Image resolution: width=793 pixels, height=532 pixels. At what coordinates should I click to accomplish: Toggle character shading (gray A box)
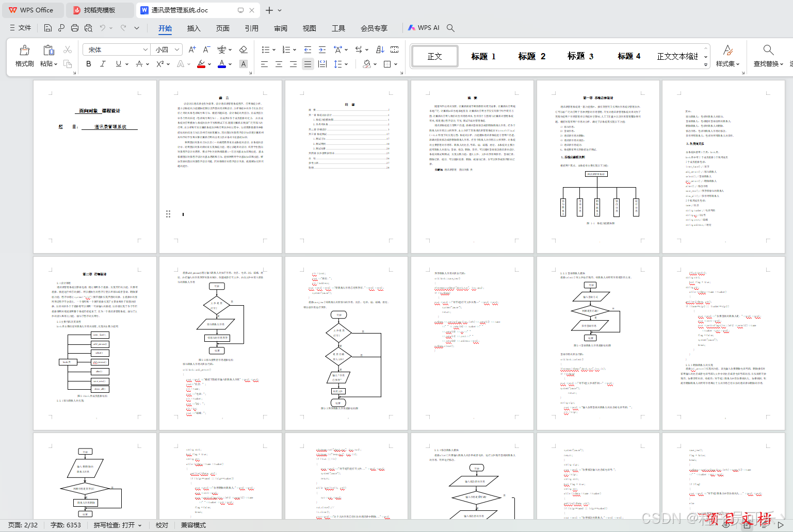(x=244, y=64)
